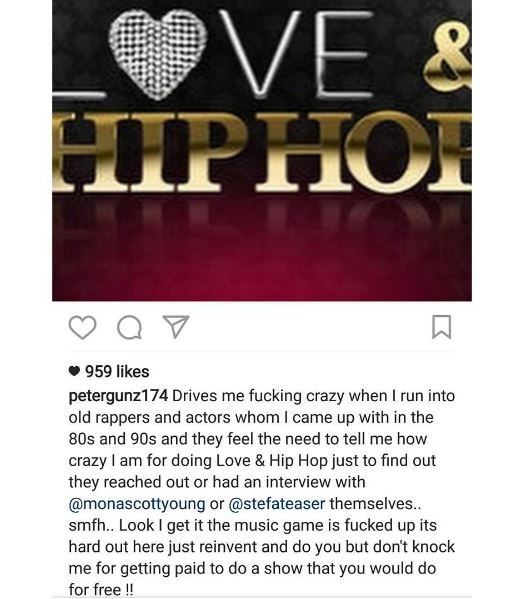Click the caption's first line starting 'Drives me'
This screenshot has width=527, height=599.
[314, 396]
